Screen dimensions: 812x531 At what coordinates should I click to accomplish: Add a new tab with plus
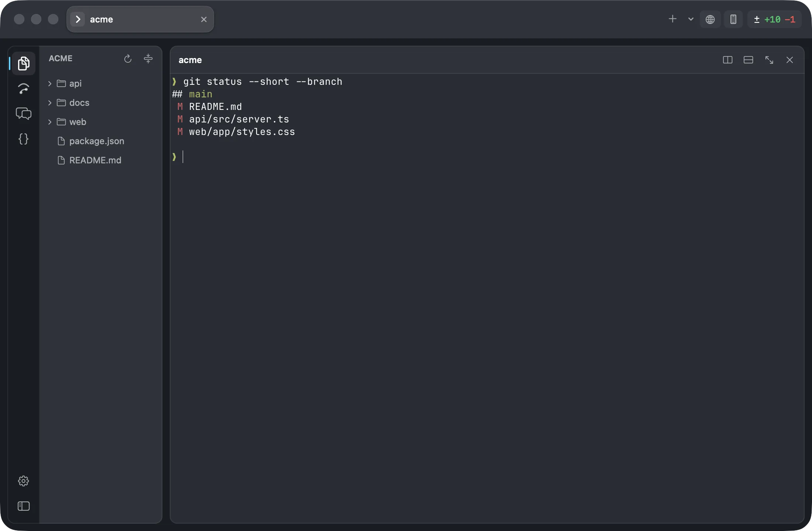672,19
